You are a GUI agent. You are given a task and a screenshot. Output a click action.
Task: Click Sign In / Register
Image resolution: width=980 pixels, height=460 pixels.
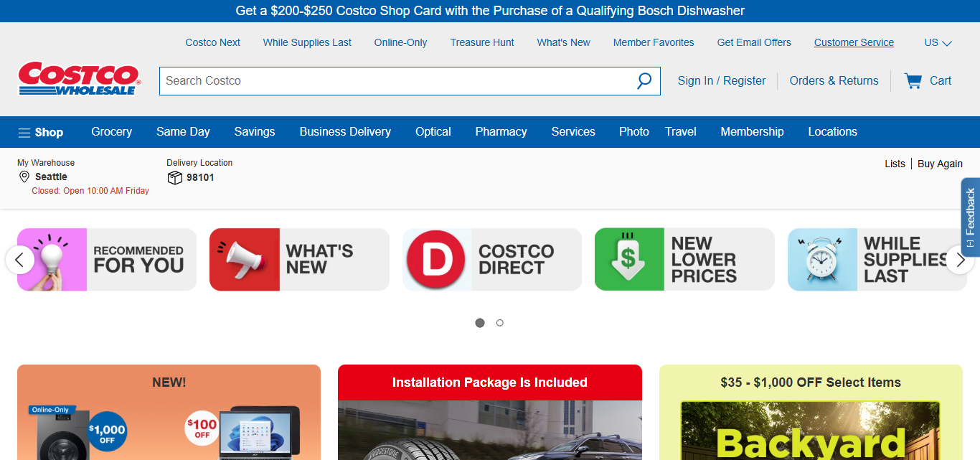click(722, 80)
